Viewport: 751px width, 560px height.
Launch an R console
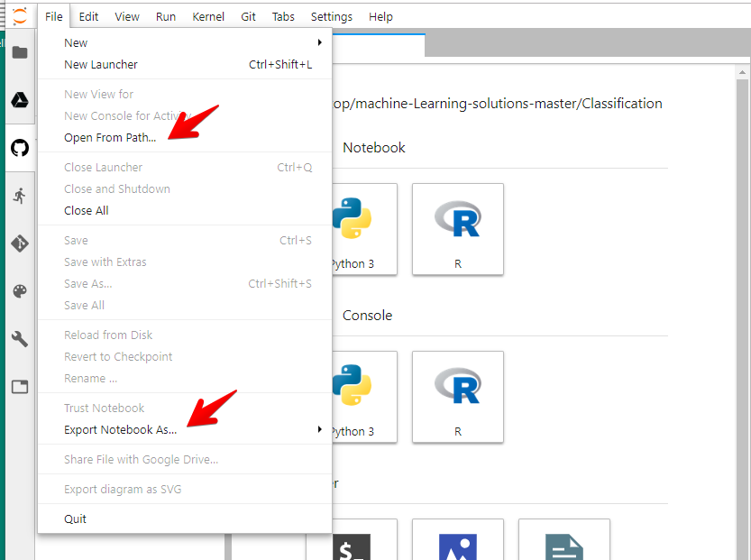point(457,397)
